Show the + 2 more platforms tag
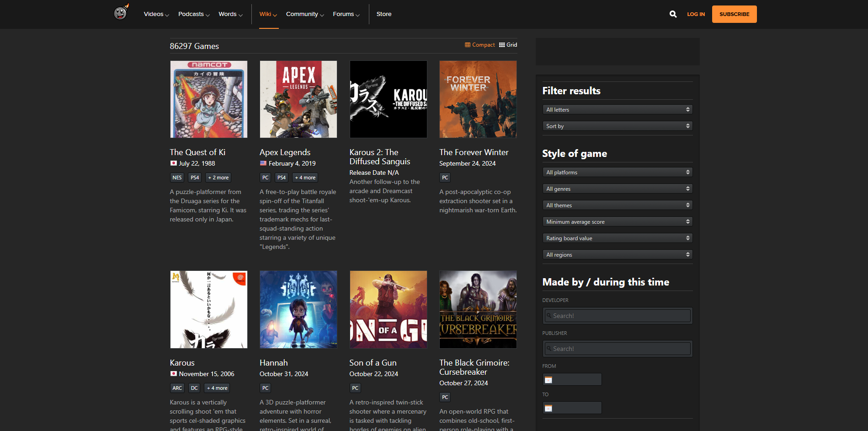This screenshot has height=431, width=868. pyautogui.click(x=218, y=178)
